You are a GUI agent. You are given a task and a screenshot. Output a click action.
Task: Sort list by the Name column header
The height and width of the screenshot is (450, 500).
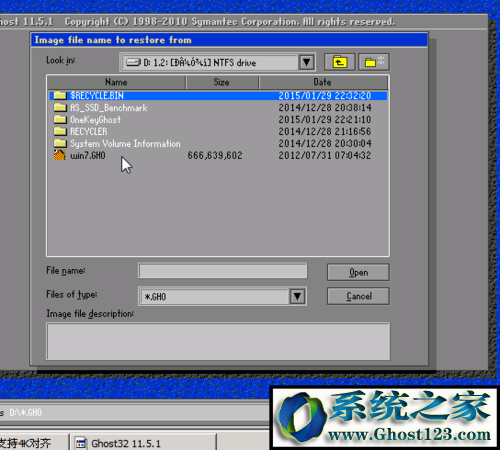coord(116,82)
